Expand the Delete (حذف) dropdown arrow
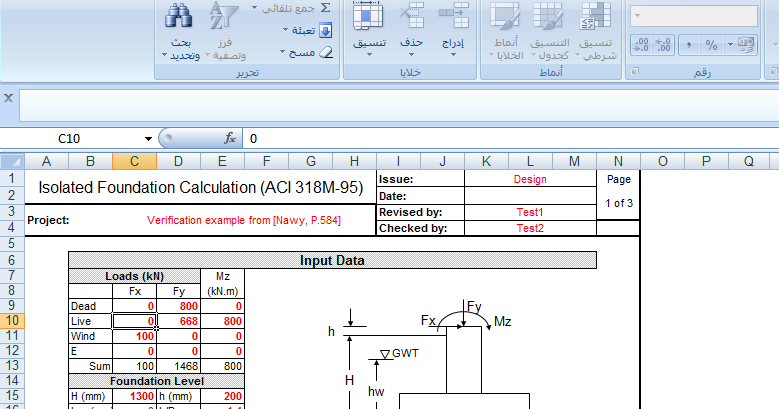This screenshot has width=779, height=409. pyautogui.click(x=411, y=54)
